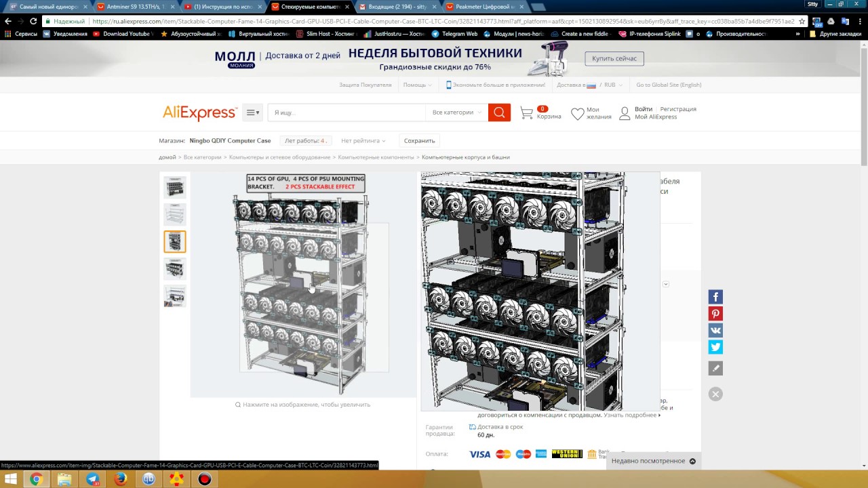The image size is (868, 488).
Task: Open 'Другие закладки' bookmarks folder
Action: coord(836,34)
